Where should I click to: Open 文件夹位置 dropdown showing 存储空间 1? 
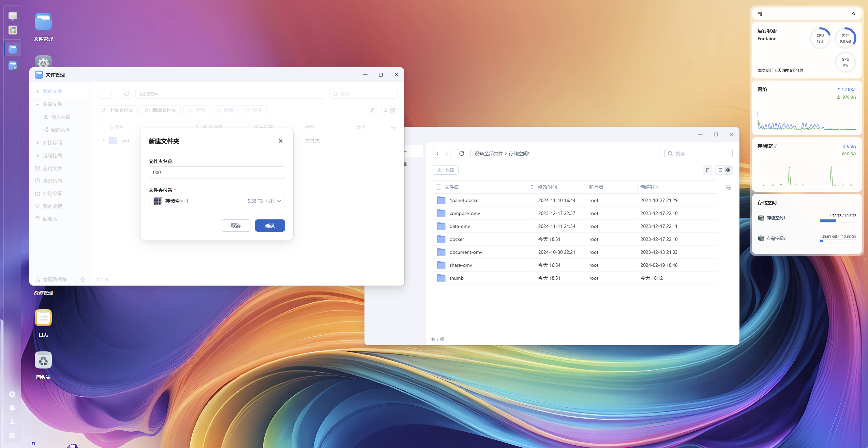point(216,201)
